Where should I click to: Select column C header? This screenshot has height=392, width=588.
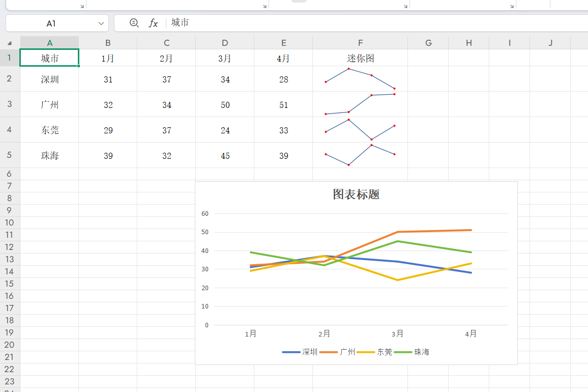tap(166, 43)
